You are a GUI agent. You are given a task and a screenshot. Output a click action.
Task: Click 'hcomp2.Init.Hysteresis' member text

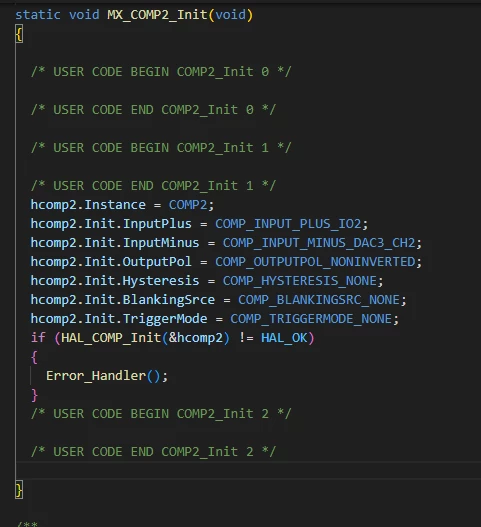(x=115, y=281)
